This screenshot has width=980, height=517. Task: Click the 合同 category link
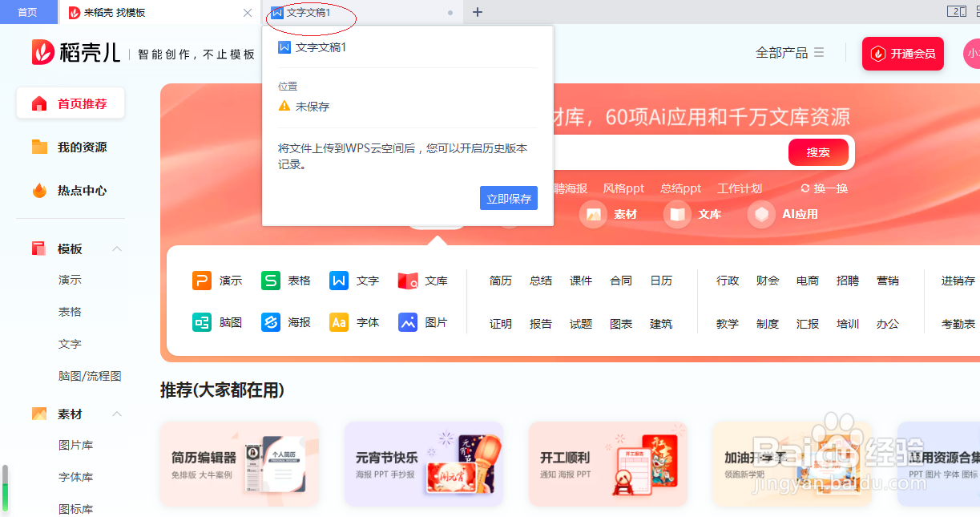621,281
